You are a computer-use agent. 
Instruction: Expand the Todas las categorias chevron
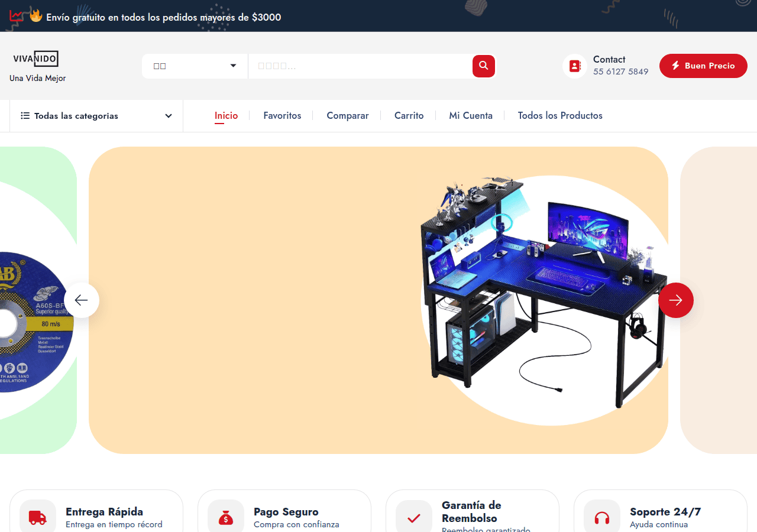click(169, 116)
